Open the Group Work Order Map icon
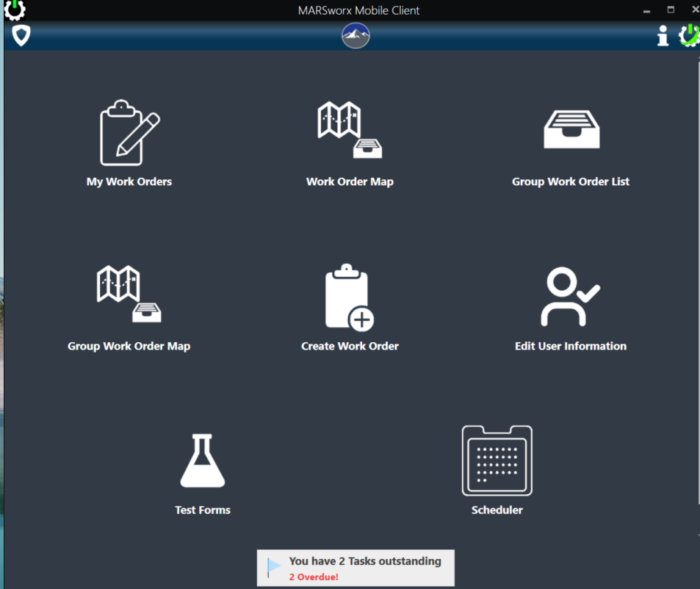The image size is (700, 589). [x=129, y=294]
